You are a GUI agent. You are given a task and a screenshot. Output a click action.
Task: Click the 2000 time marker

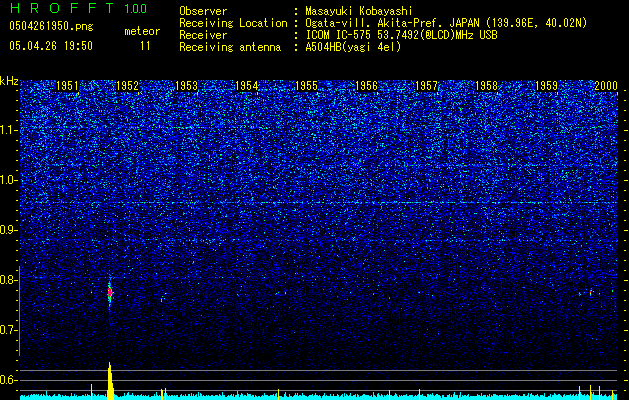point(606,85)
